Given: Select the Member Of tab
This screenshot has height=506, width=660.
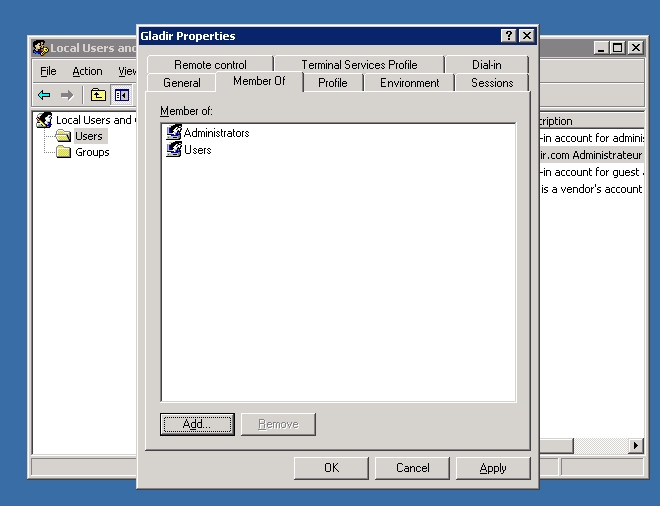Looking at the screenshot, I should [259, 81].
